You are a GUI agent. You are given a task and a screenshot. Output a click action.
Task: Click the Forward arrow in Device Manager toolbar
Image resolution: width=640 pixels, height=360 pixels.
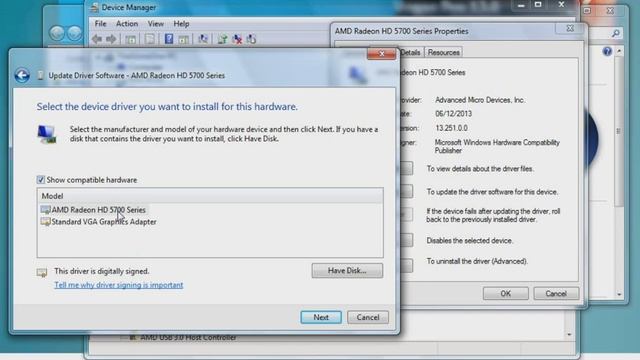(111, 39)
